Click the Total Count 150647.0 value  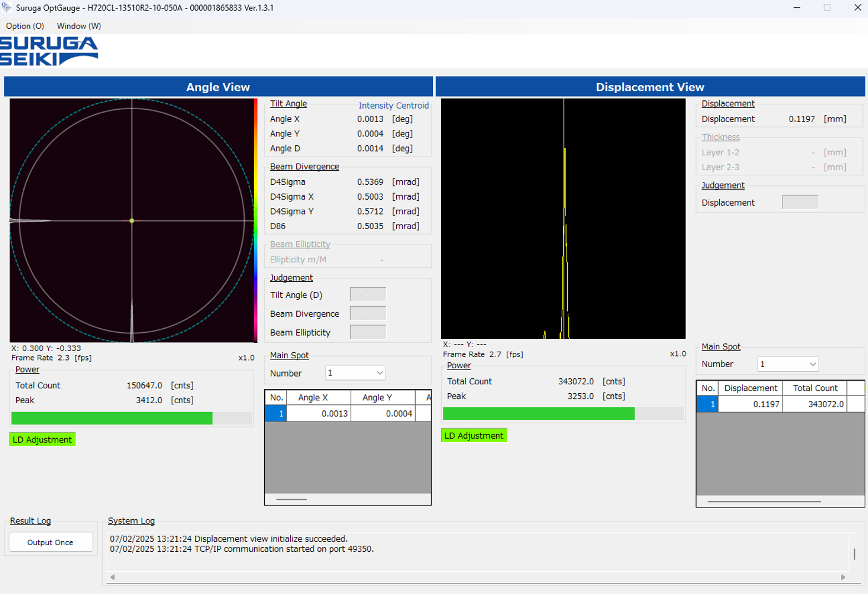(144, 385)
